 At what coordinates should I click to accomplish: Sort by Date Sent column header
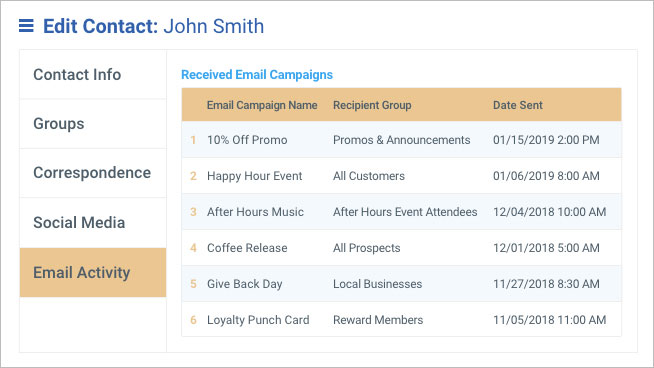(x=518, y=105)
